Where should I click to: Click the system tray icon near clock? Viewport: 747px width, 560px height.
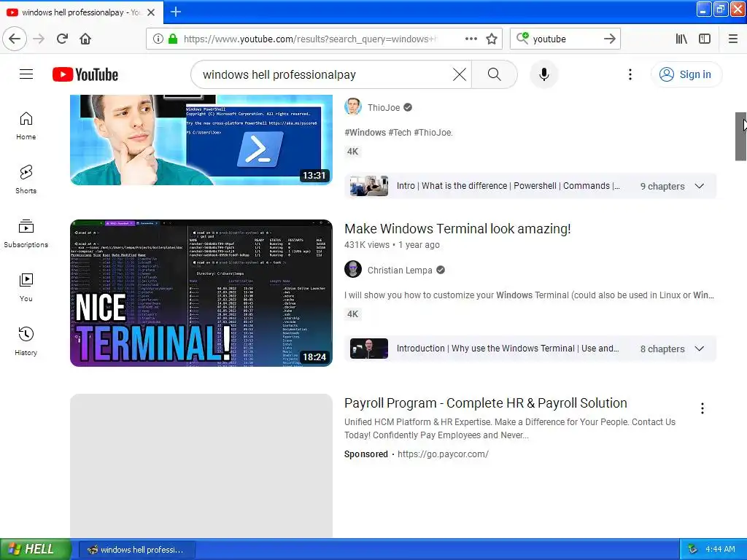pyautogui.click(x=693, y=549)
